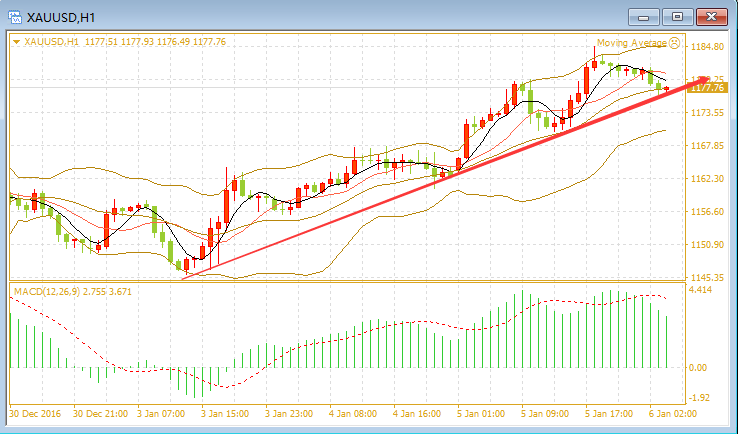
Task: Click the -1.92 MACD scale value
Action: tap(699, 398)
